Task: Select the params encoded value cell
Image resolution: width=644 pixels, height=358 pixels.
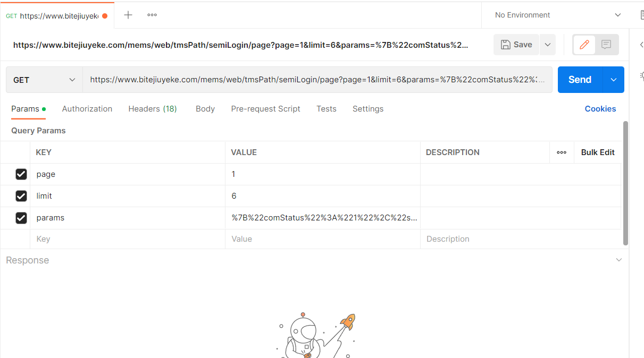Action: coord(323,218)
